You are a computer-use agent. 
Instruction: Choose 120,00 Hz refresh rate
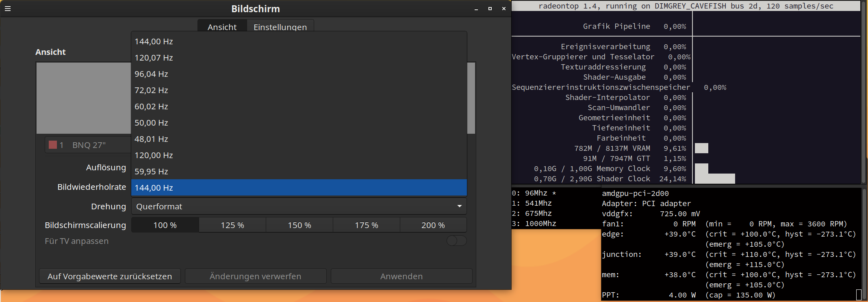(299, 155)
